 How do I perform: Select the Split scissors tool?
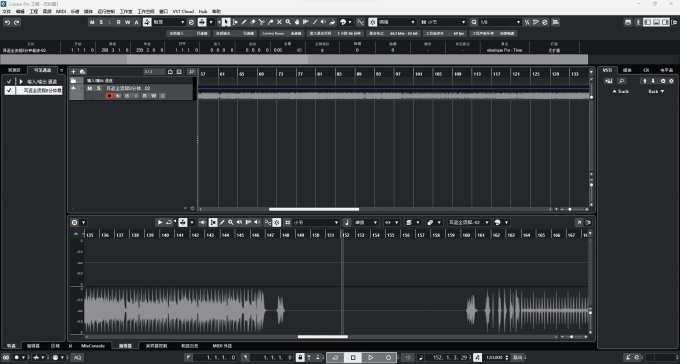[262, 22]
